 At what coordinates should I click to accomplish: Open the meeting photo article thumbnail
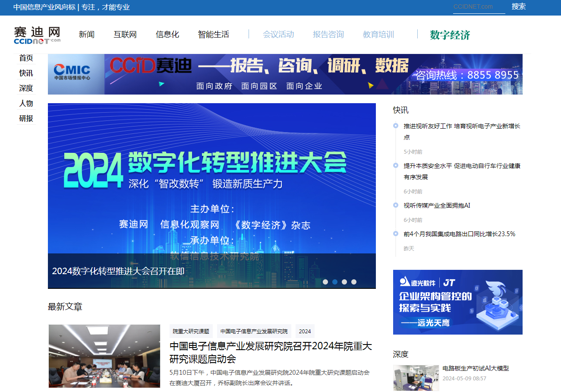pyautogui.click(x=104, y=356)
